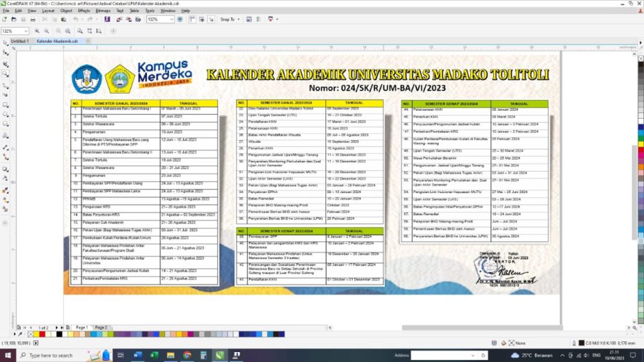The width and height of the screenshot is (644, 362).
Task: Click the Print icon in toolbar
Action: point(33,19)
